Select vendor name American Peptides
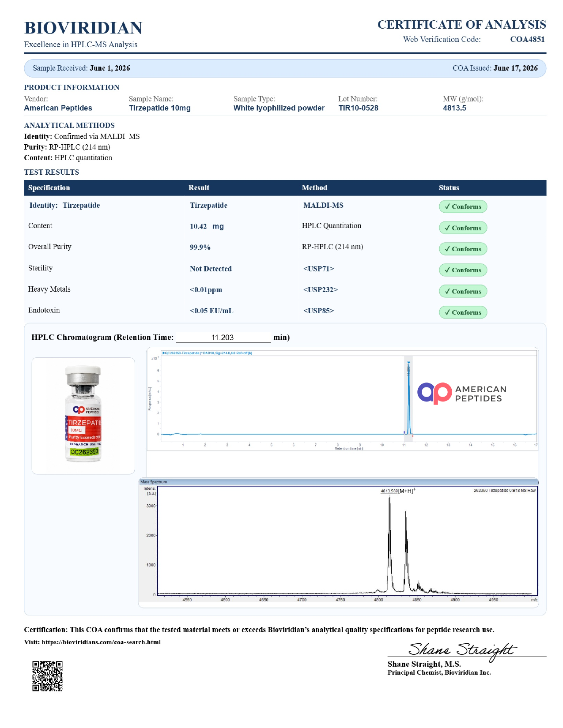 [x=58, y=108]
